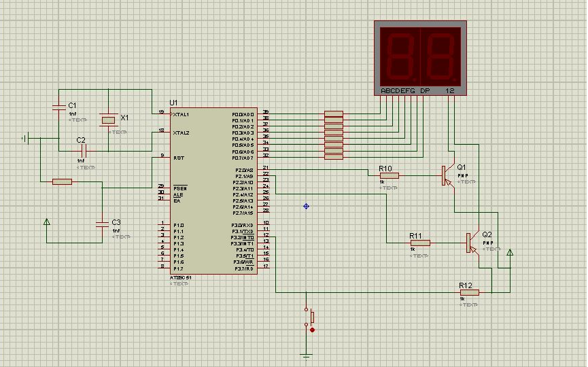The image size is (588, 367).
Task: Click the P3.2/INT0 pin label
Action: click(x=242, y=238)
